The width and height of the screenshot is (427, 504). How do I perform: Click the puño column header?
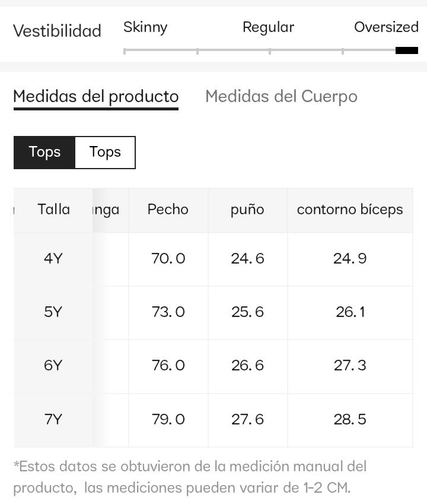tap(247, 210)
